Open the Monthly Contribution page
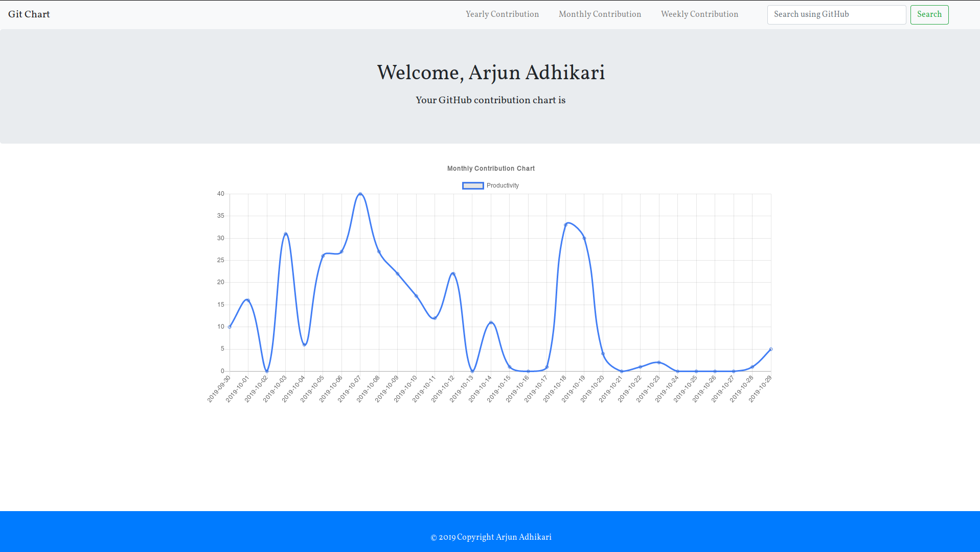Viewport: 980px width, 552px height. pos(600,14)
